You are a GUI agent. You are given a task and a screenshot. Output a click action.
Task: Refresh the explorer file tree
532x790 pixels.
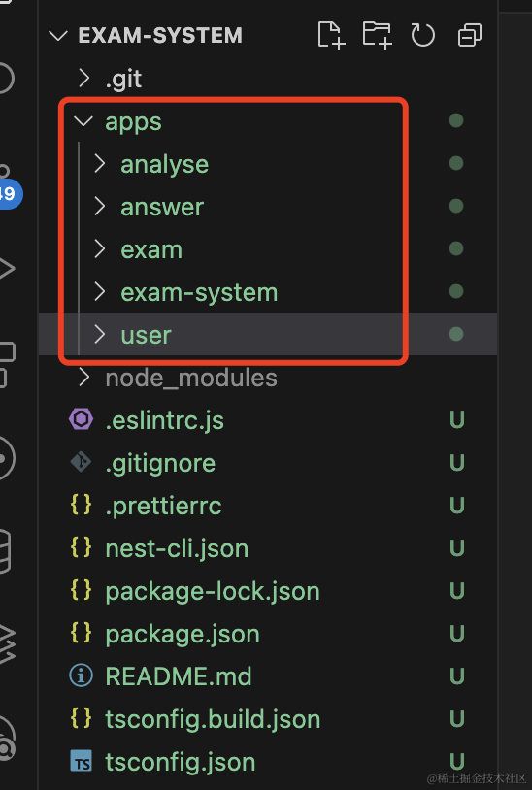(x=422, y=35)
